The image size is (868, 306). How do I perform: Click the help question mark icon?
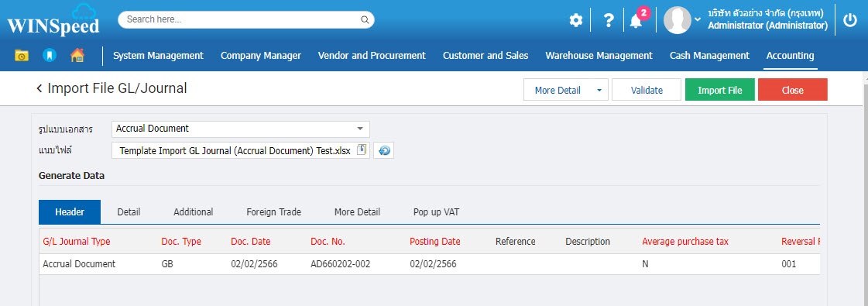pos(609,20)
